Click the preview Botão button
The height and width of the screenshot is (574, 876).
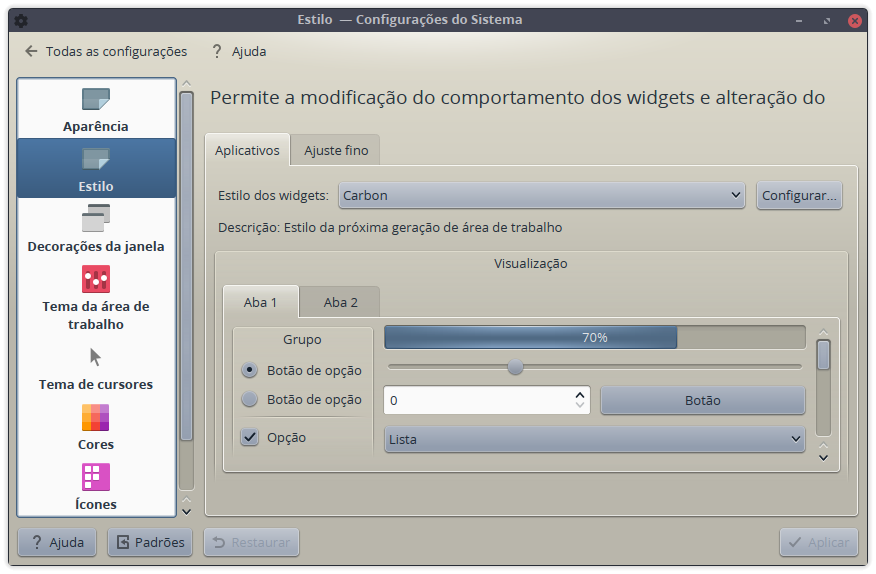703,400
